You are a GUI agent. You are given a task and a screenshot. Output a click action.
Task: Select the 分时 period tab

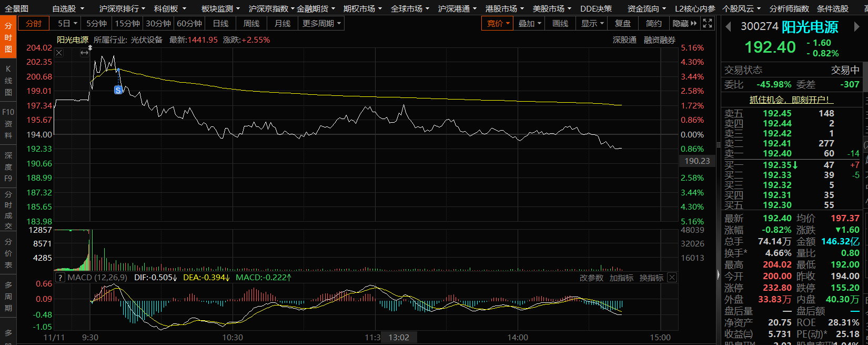[x=34, y=24]
